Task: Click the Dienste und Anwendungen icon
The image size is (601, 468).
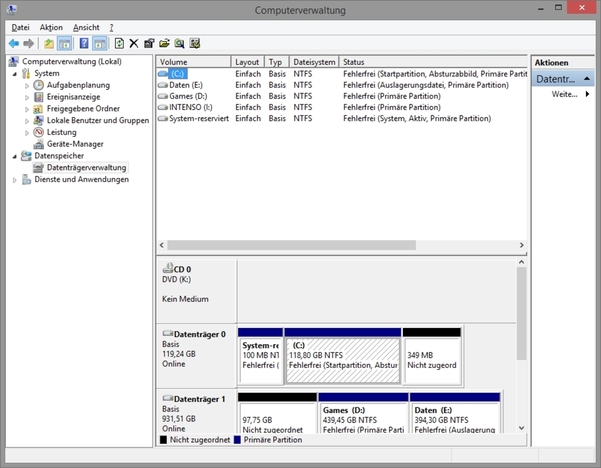Action: [26, 179]
